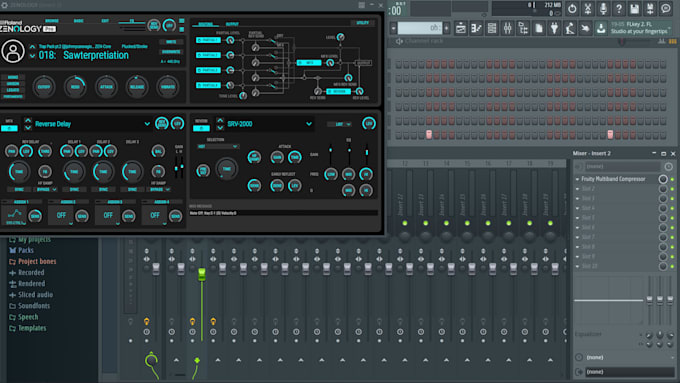The height and width of the screenshot is (383, 680).
Task: Open the Channel rack icon in the toolbar
Action: click(x=492, y=29)
